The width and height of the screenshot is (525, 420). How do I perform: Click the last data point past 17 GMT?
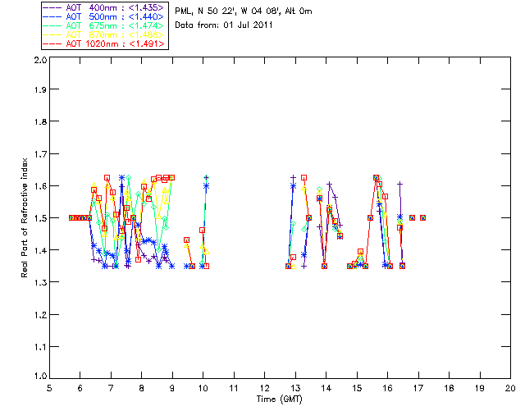click(x=423, y=217)
